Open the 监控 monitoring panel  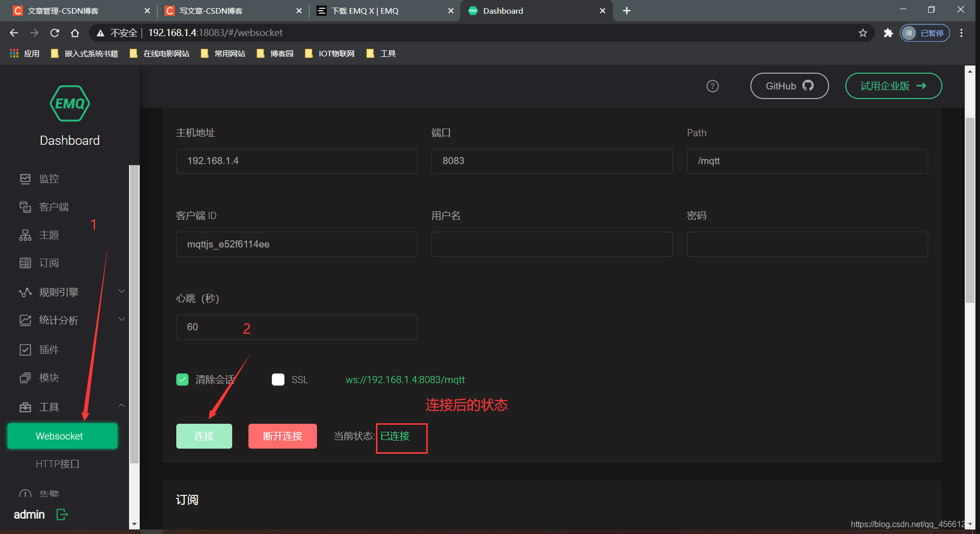pos(49,179)
